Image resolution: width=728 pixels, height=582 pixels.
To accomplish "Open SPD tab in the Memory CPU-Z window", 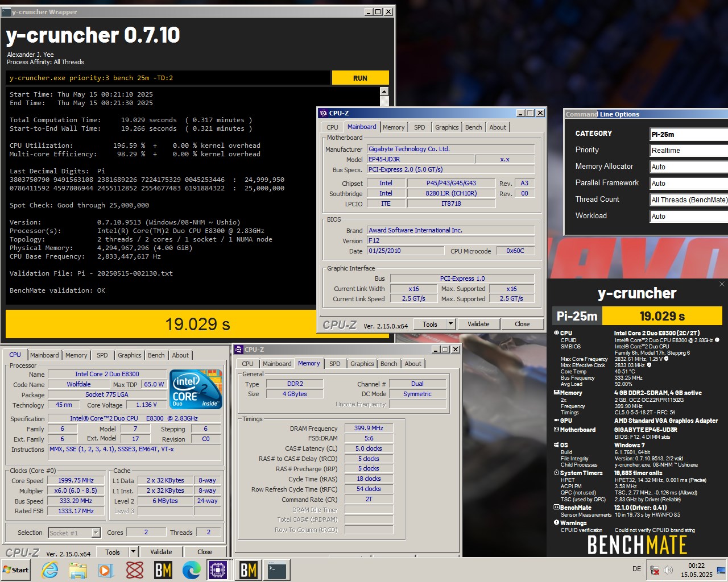I will coord(335,364).
